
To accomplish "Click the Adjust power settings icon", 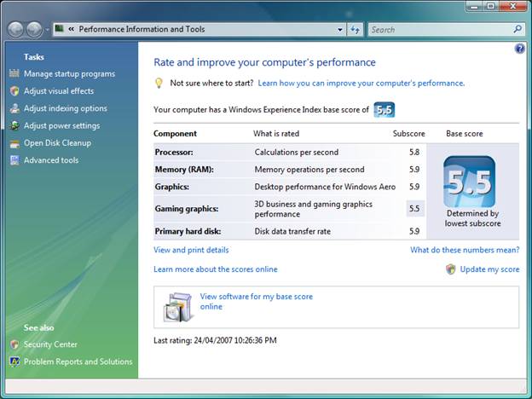I will pos(14,125).
